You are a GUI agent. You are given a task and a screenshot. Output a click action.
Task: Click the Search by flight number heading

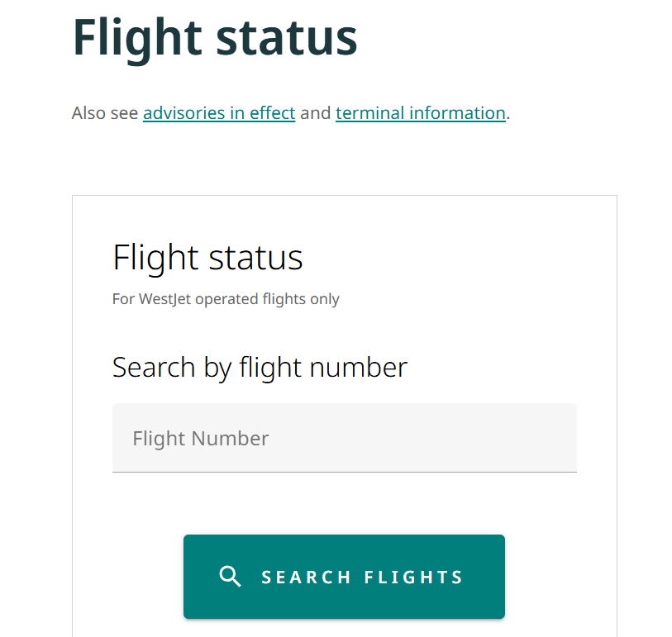click(260, 367)
